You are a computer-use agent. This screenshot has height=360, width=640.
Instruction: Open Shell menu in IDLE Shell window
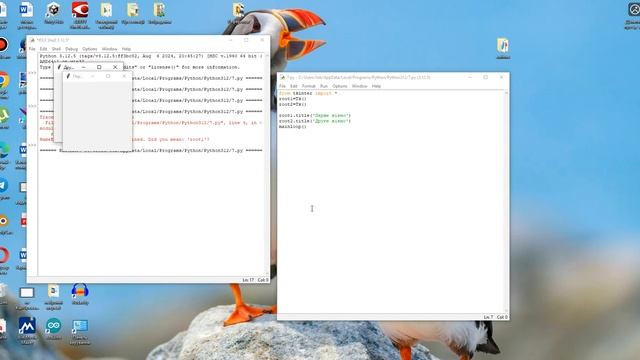[56, 49]
